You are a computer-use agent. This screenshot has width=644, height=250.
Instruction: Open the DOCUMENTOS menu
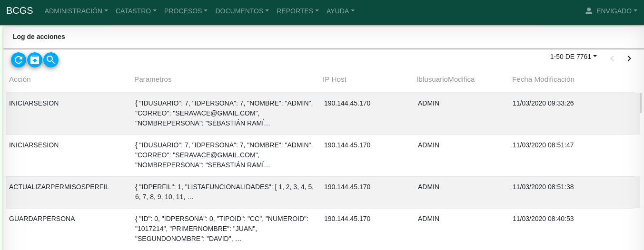pyautogui.click(x=242, y=11)
